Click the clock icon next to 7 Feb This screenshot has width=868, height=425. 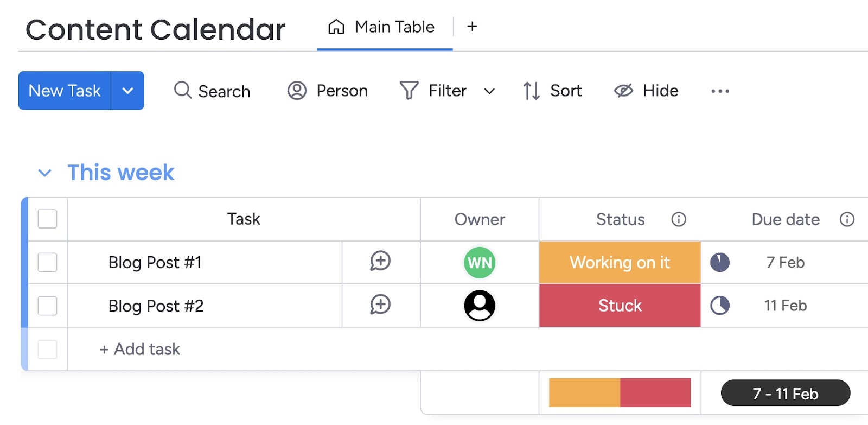[719, 262]
